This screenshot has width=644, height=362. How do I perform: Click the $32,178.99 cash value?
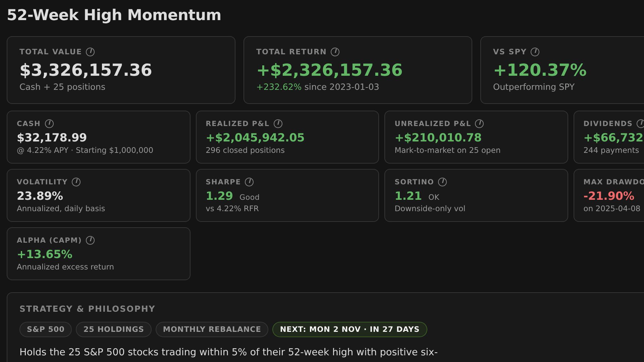(x=52, y=138)
